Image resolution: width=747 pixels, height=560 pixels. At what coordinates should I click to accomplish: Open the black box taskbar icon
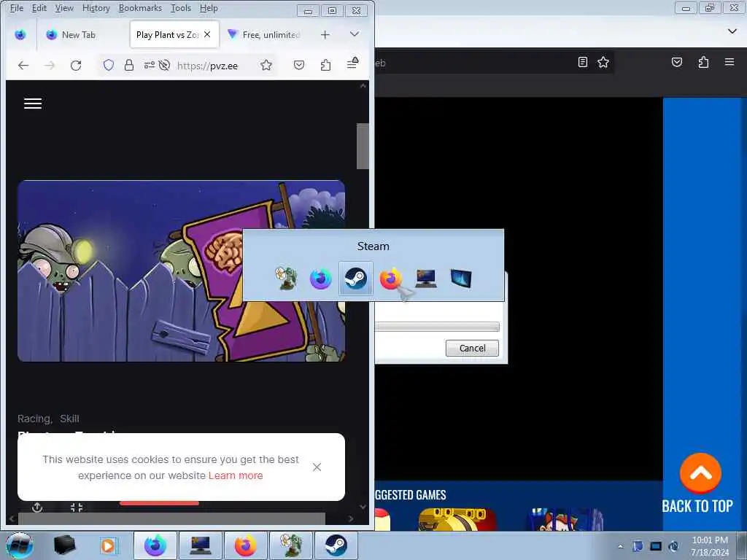pyautogui.click(x=64, y=545)
